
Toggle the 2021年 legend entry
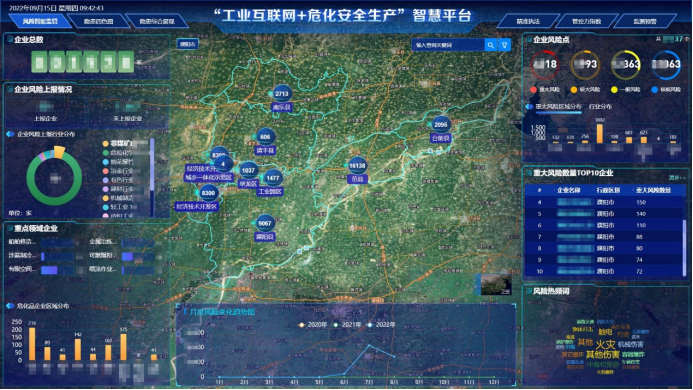coord(347,325)
